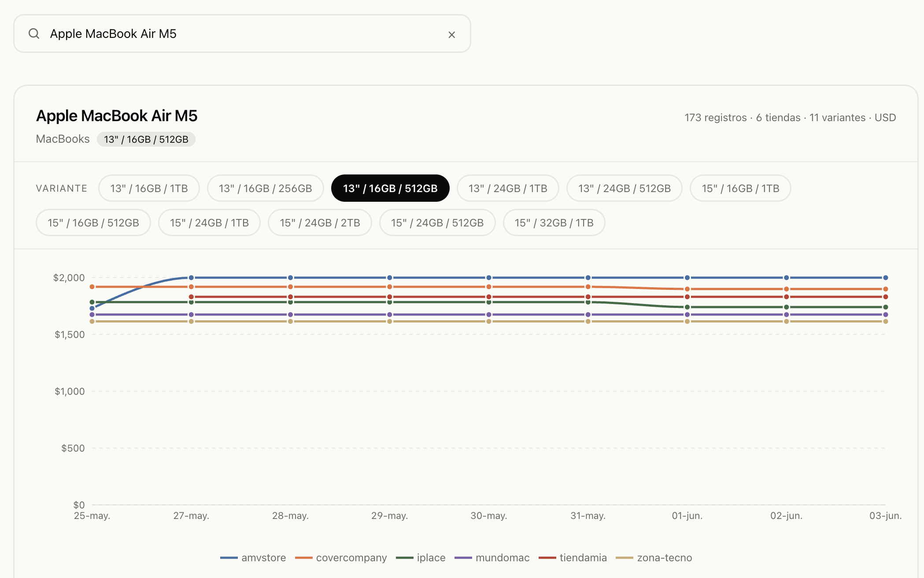Focus the Apple MacBook Air M5 search box
This screenshot has width=924, height=578.
(242, 33)
